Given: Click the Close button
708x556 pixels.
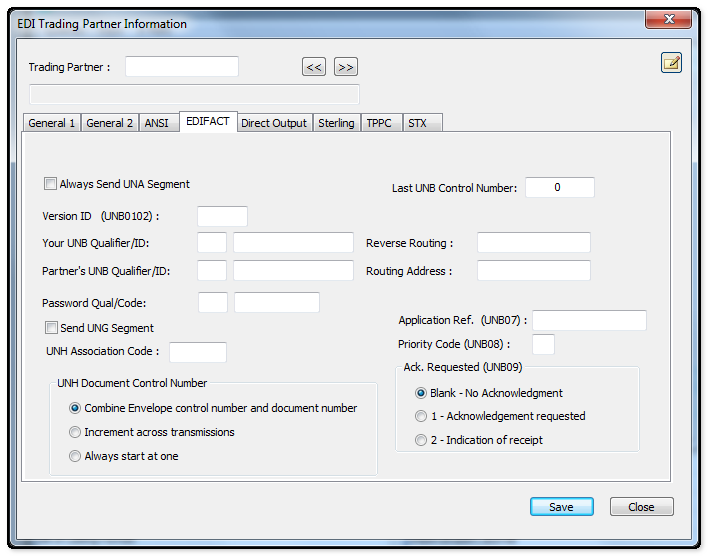Looking at the screenshot, I should tap(641, 507).
